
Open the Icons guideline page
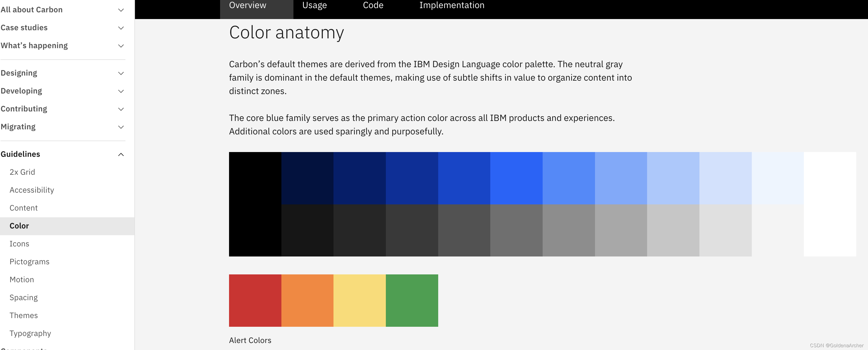[x=67, y=244]
